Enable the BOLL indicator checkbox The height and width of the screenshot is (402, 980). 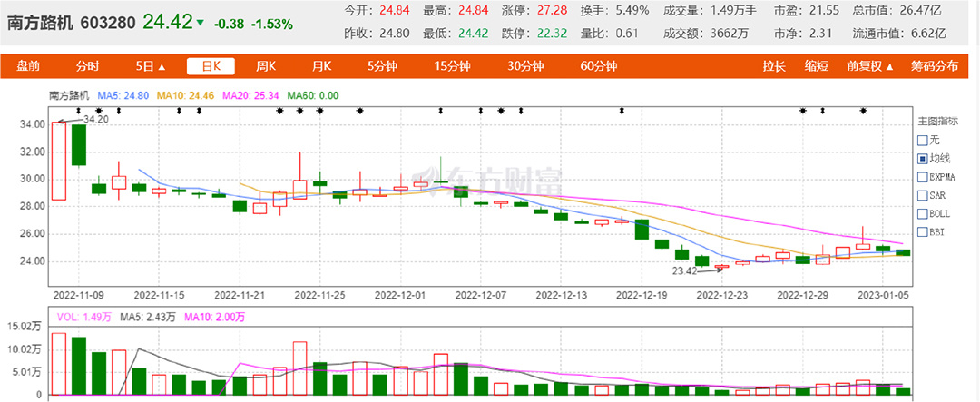coord(923,214)
